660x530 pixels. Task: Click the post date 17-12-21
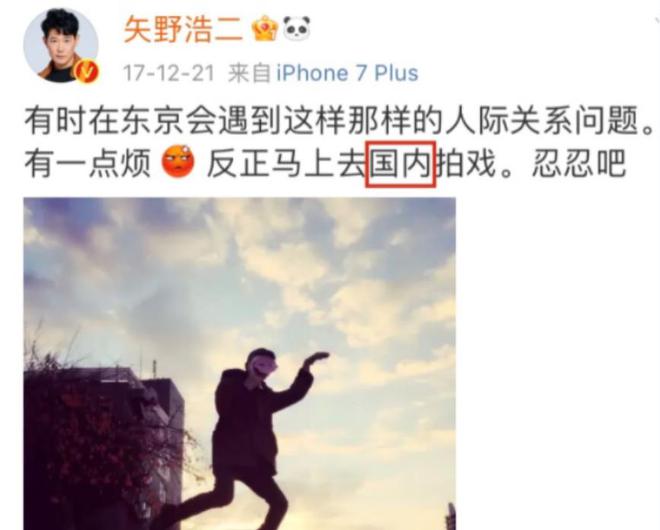pos(169,73)
